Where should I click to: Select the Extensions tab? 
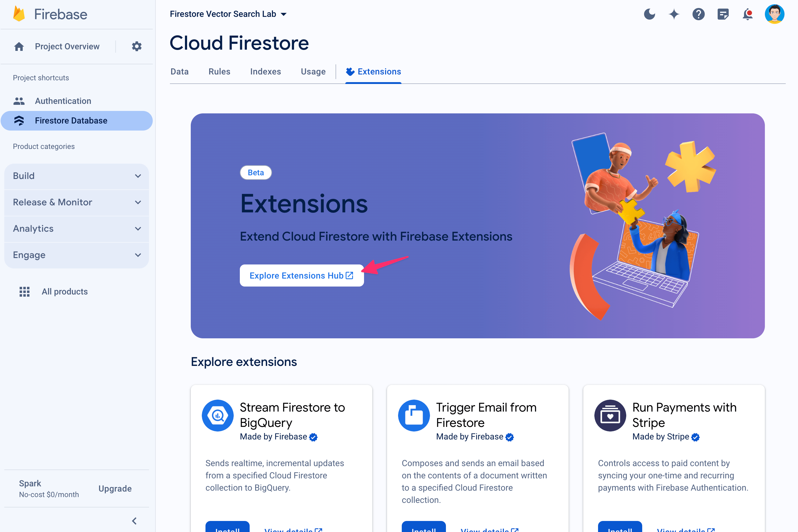pyautogui.click(x=374, y=71)
